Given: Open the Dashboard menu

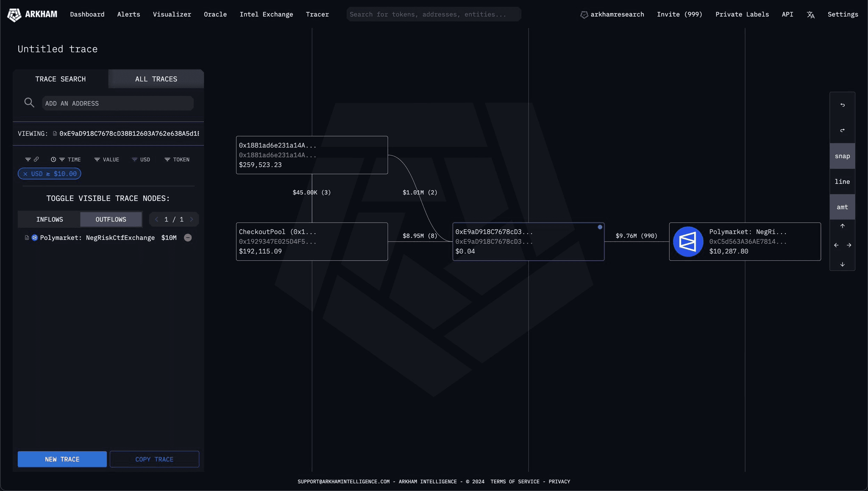Looking at the screenshot, I should pos(87,14).
